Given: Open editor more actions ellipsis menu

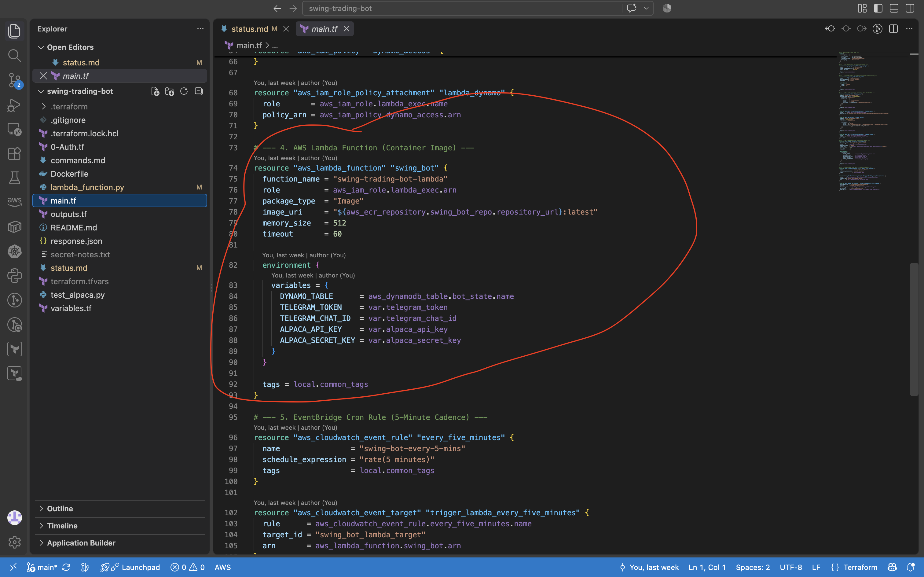Looking at the screenshot, I should coord(909,29).
